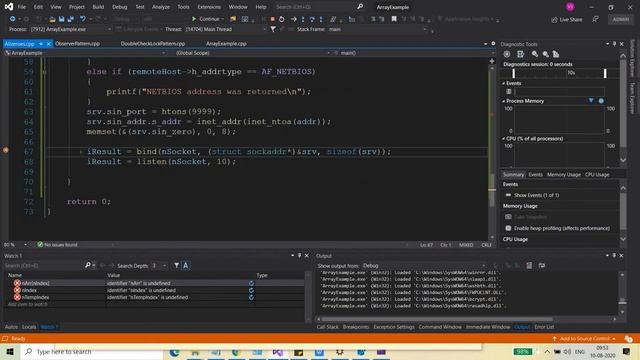Switch to ArrayExample.cpp tab
This screenshot has height=360, width=640.
click(x=226, y=44)
